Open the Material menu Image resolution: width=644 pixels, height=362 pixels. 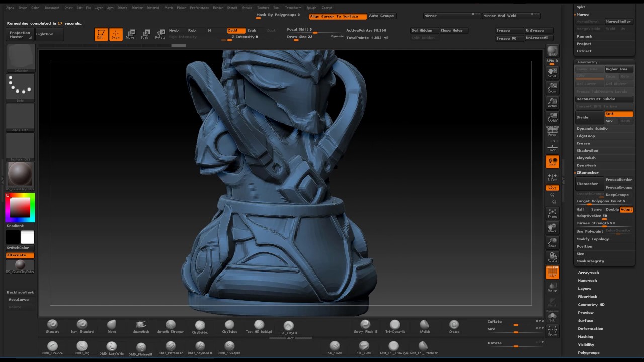click(153, 8)
